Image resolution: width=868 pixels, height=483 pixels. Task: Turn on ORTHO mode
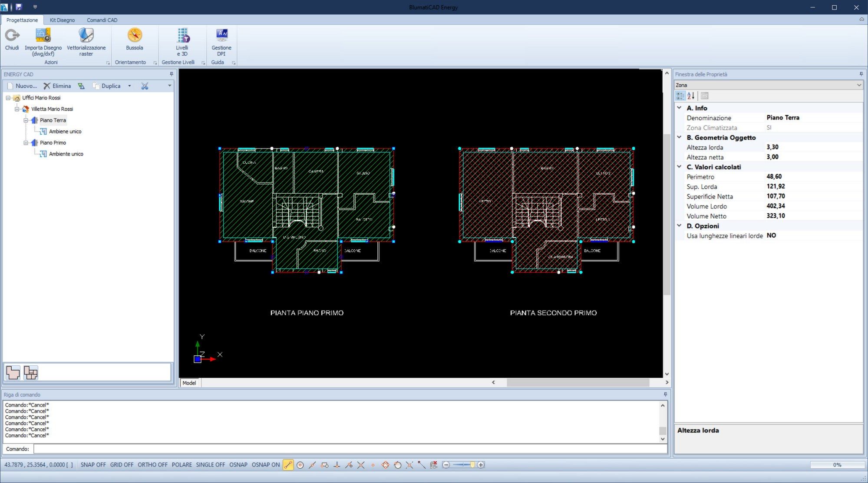152,465
